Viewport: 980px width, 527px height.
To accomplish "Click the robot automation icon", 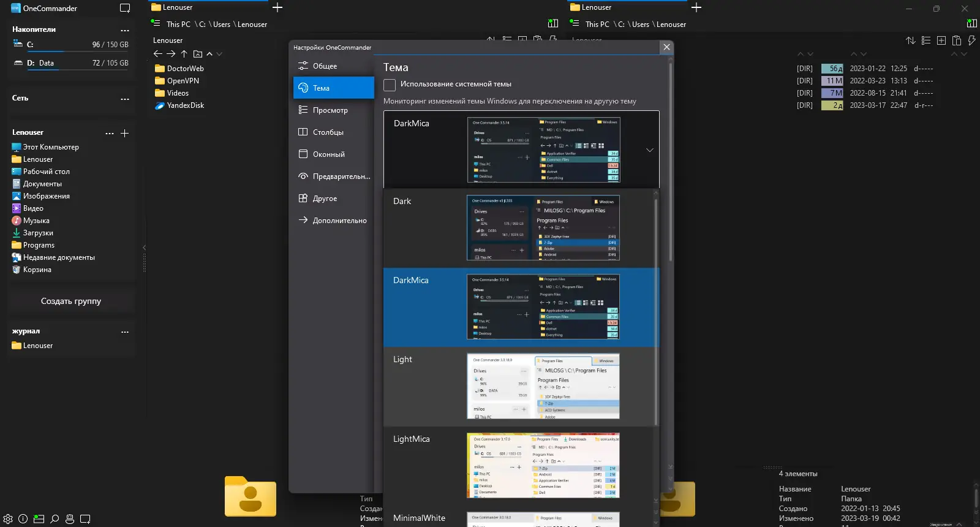I will click(x=70, y=518).
